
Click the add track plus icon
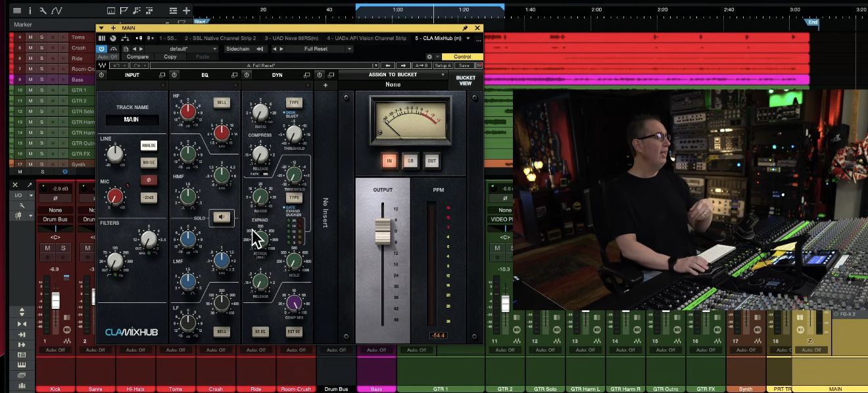[x=187, y=11]
